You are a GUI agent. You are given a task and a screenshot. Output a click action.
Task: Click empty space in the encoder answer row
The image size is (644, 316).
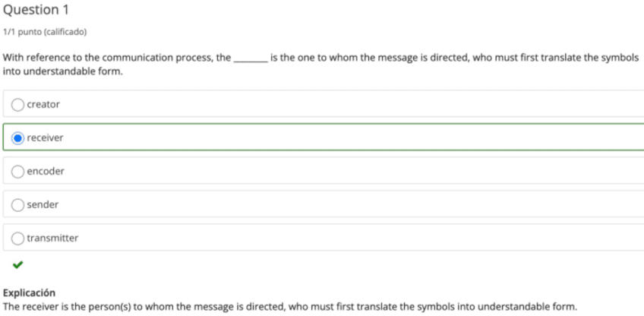pyautogui.click(x=342, y=171)
